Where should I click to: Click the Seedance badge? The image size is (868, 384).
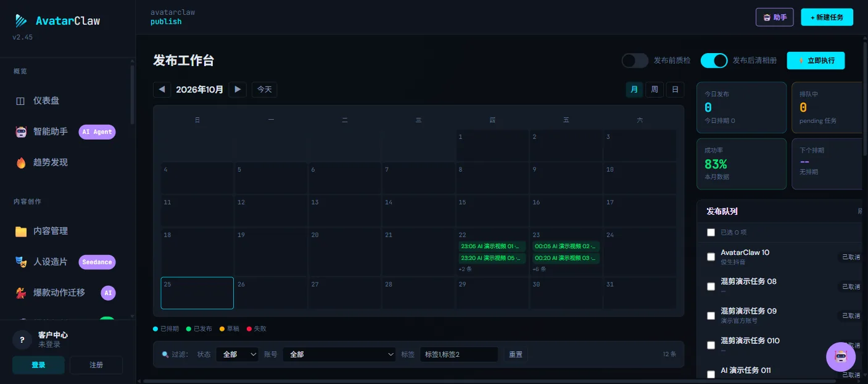tap(97, 262)
